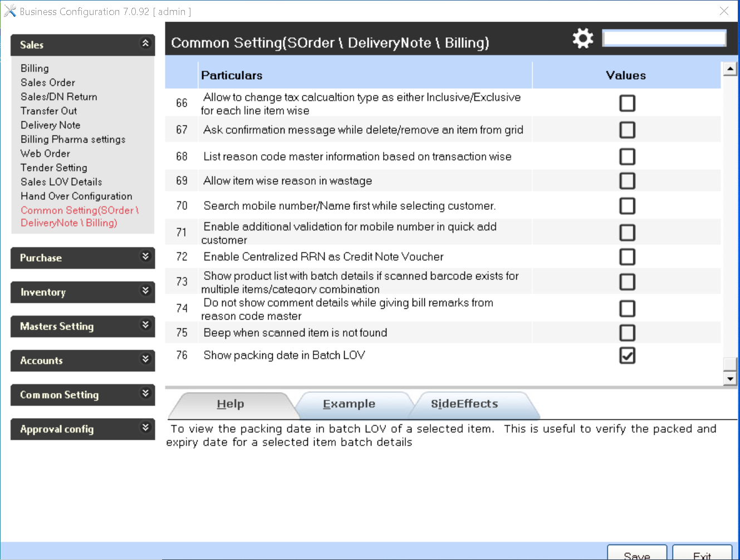
Task: Check allow item wise reason in wastage
Action: coord(627,181)
